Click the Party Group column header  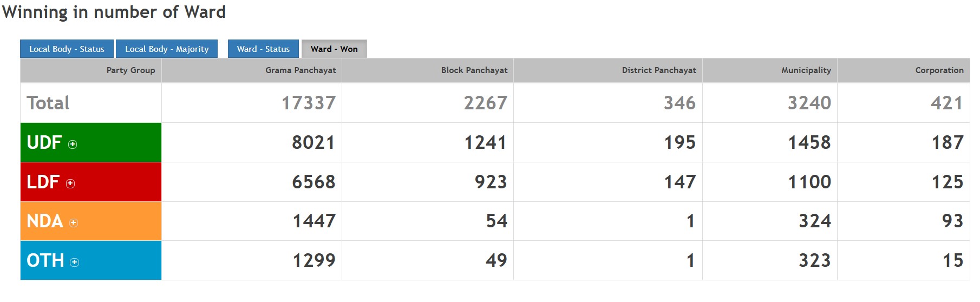tap(130, 70)
